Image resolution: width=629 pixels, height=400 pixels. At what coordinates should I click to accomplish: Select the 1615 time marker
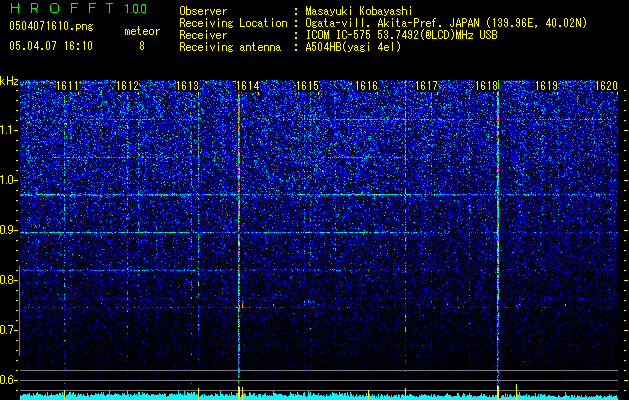tap(307, 86)
